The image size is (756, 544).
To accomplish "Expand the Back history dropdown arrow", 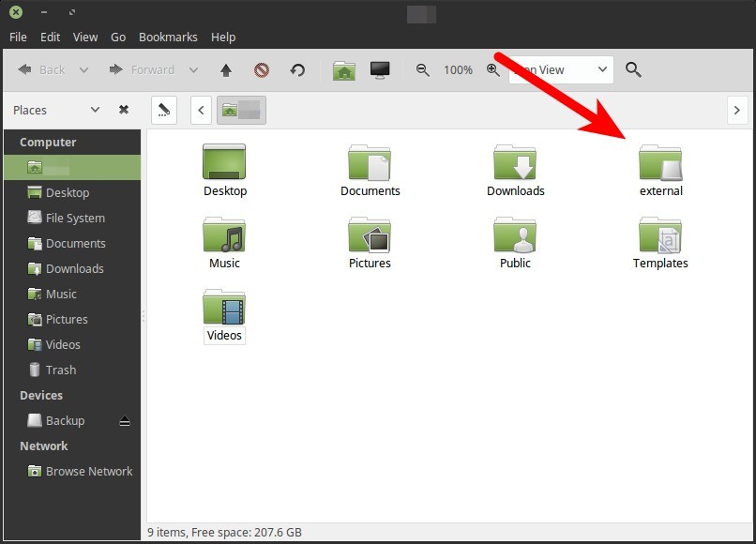I will (83, 70).
